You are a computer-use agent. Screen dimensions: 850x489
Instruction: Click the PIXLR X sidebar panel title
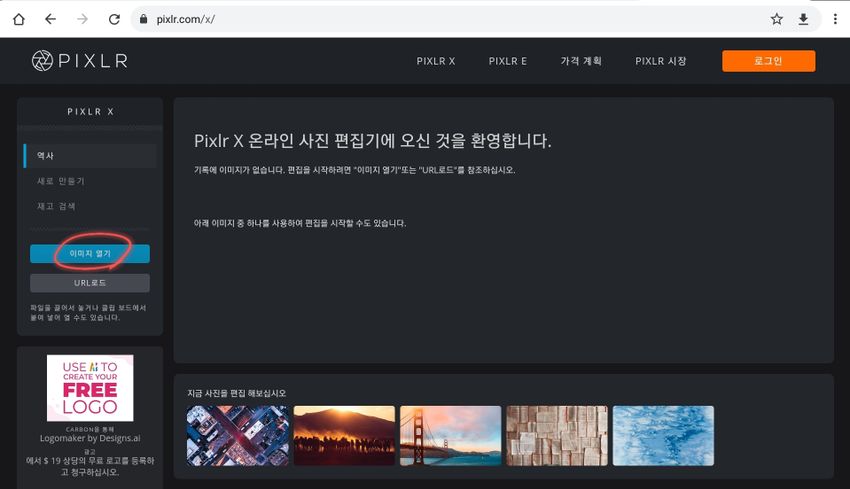pos(90,112)
